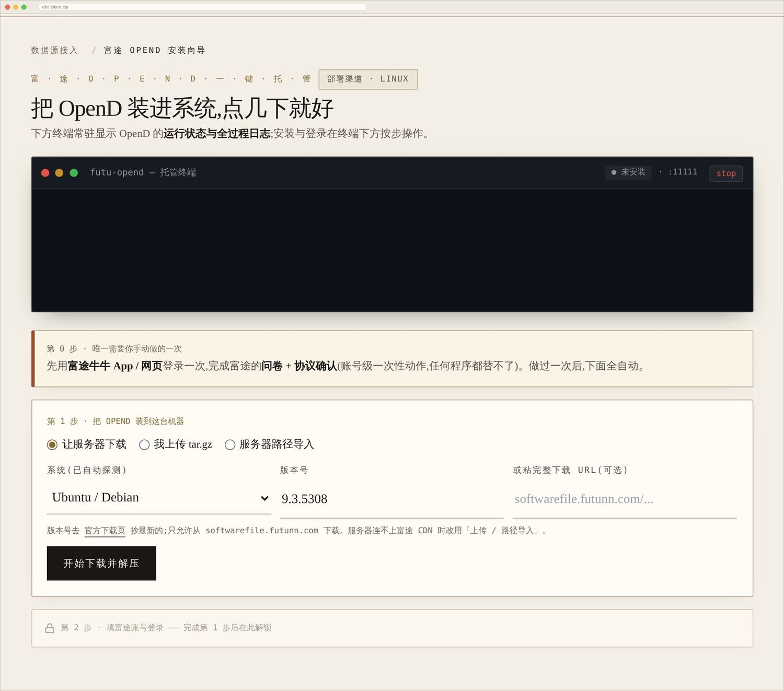Click the 第 1 步 · 把 OPEND 装到这台机器 heading
784x691 pixels.
pos(116,421)
